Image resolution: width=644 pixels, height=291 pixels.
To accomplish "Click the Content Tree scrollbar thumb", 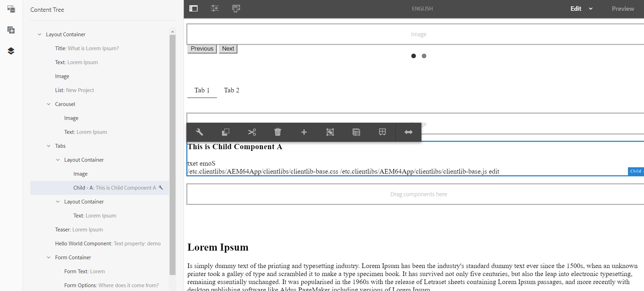I will tap(172, 155).
